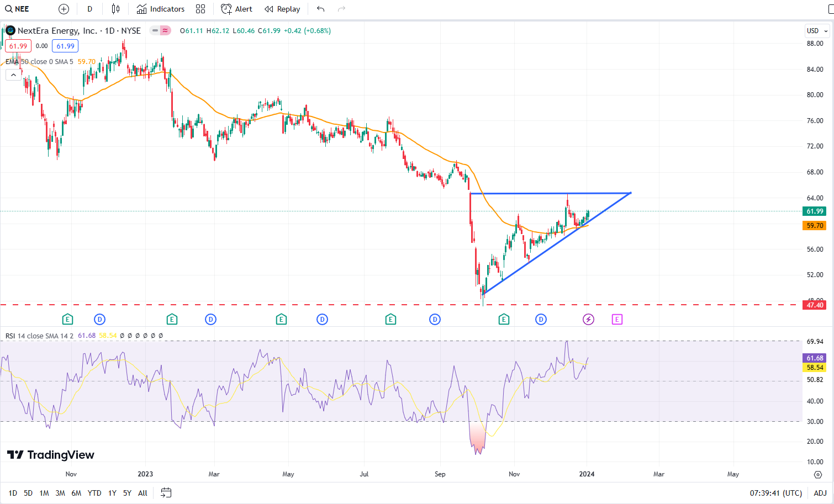Click the earnings marker below May 2023
This screenshot has height=504, width=834.
click(281, 319)
